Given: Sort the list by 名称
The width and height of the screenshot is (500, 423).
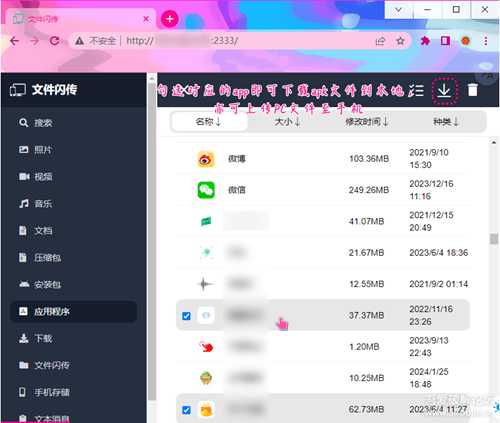Looking at the screenshot, I should (208, 122).
